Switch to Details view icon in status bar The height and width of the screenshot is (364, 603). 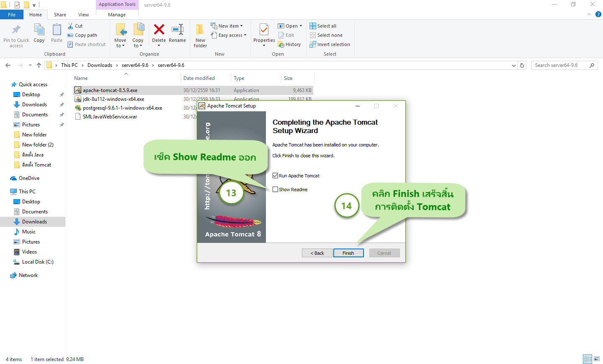[x=588, y=359]
